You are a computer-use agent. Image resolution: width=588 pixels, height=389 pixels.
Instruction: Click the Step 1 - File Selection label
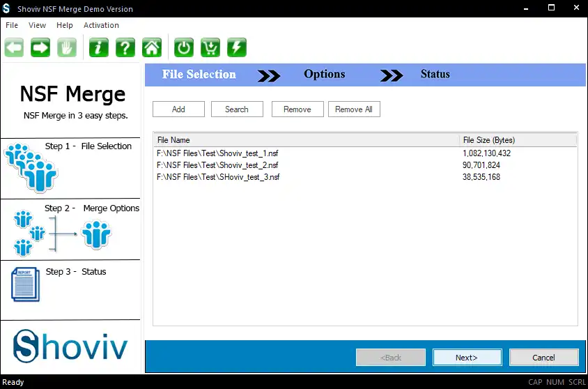[88, 146]
